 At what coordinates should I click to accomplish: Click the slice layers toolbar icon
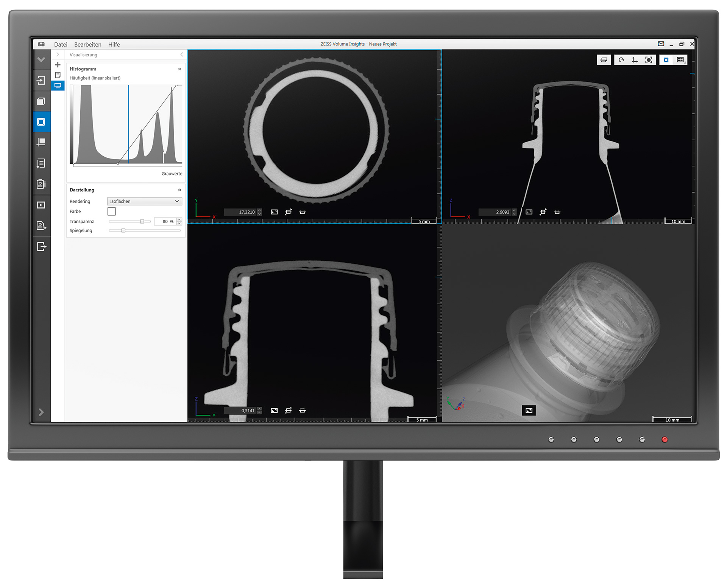(604, 60)
